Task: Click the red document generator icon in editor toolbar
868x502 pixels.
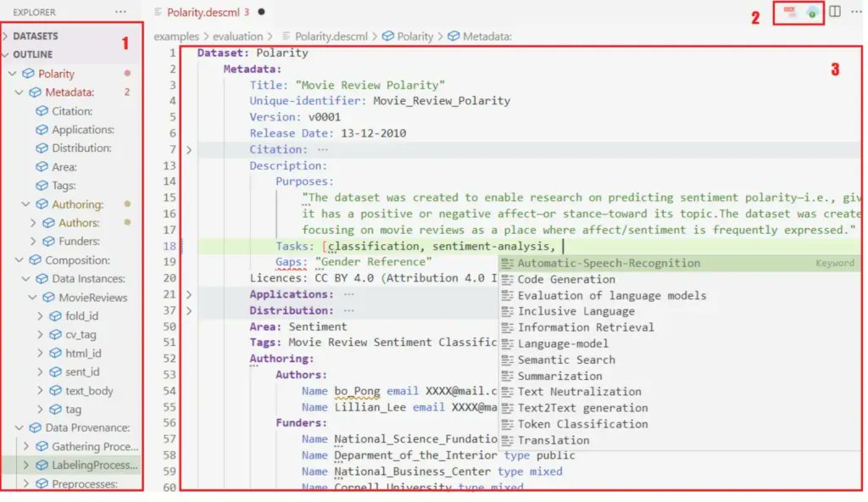Action: [x=789, y=12]
